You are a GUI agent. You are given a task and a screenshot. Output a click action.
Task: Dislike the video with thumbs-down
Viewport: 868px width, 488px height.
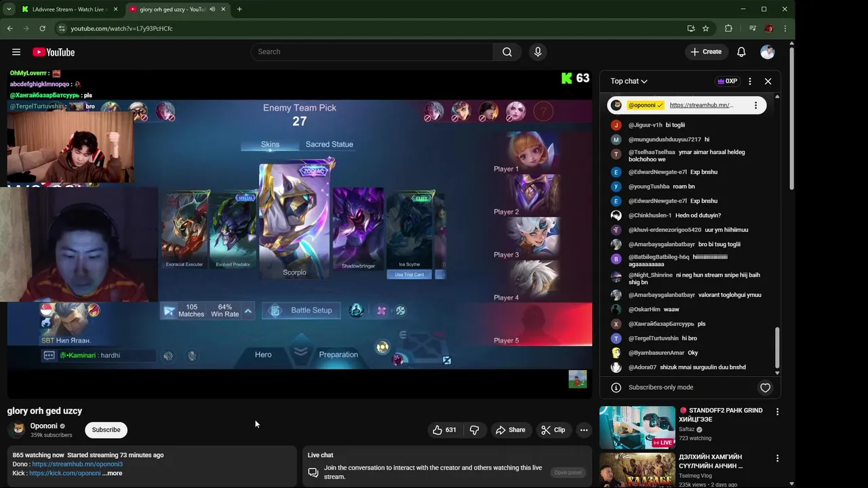tap(474, 430)
